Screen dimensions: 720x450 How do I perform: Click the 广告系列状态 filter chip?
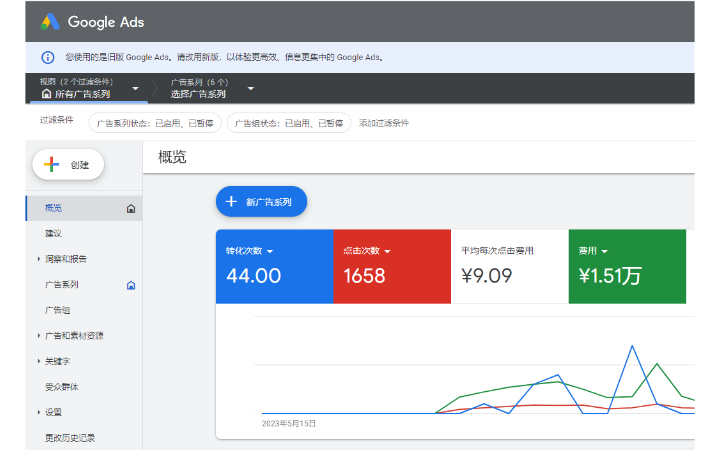(x=155, y=123)
